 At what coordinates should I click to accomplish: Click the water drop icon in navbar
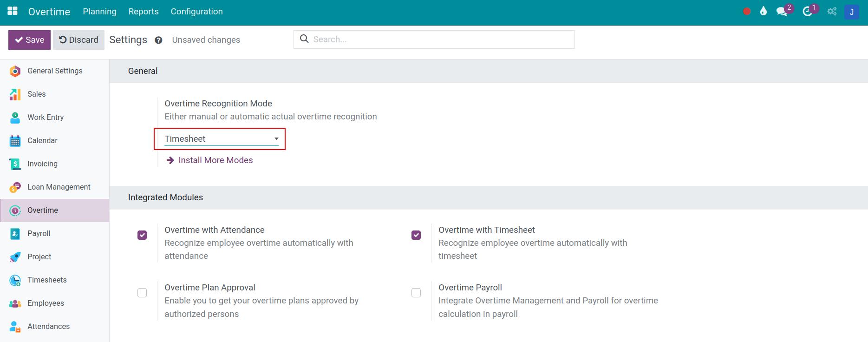[x=764, y=12]
